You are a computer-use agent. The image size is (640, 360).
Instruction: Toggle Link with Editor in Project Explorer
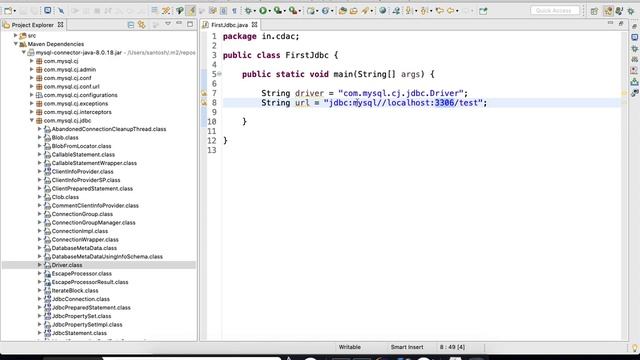142,25
